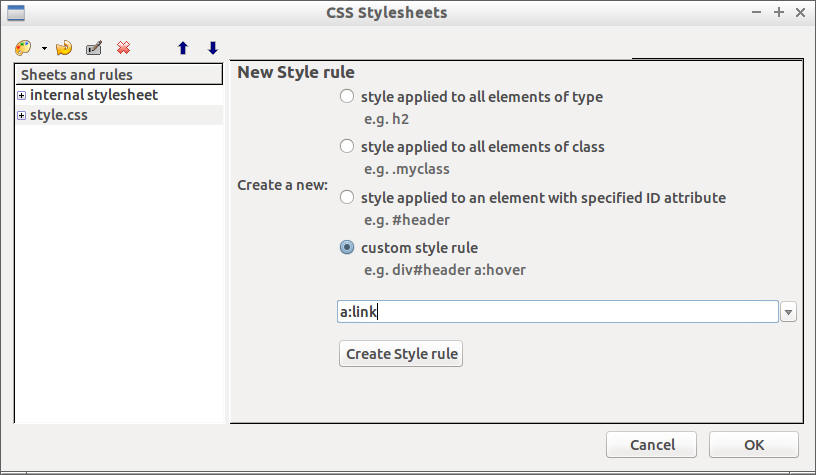Expand the internal stylesheet tree node

point(21,96)
